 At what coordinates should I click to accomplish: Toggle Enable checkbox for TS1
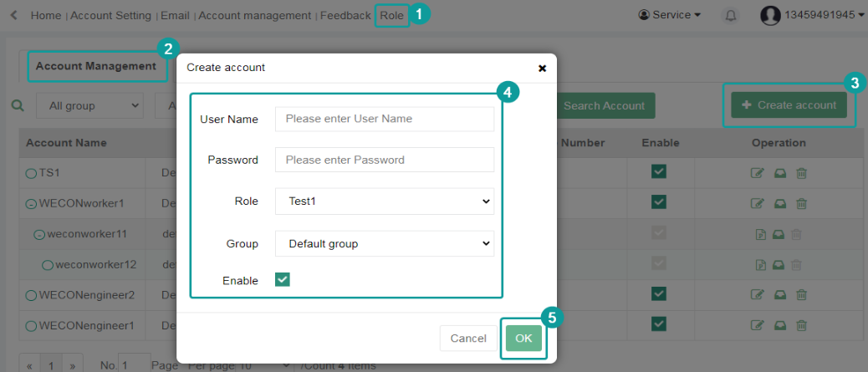(x=659, y=171)
